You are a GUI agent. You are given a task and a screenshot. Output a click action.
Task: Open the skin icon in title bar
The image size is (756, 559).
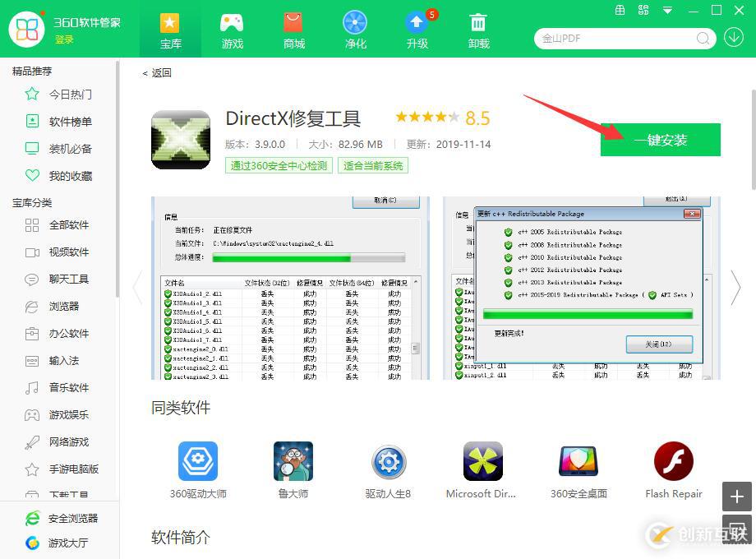(620, 10)
